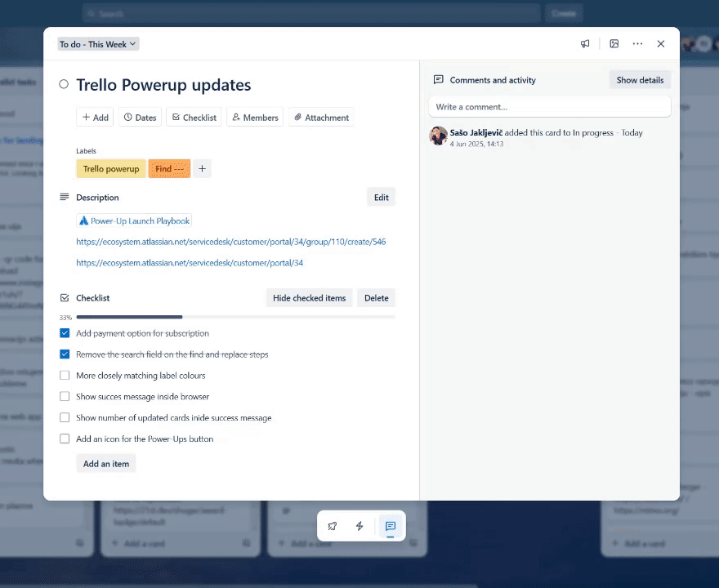Click the 'More closely matching label colours' item text
Image resolution: width=719 pixels, height=588 pixels.
[x=141, y=376]
